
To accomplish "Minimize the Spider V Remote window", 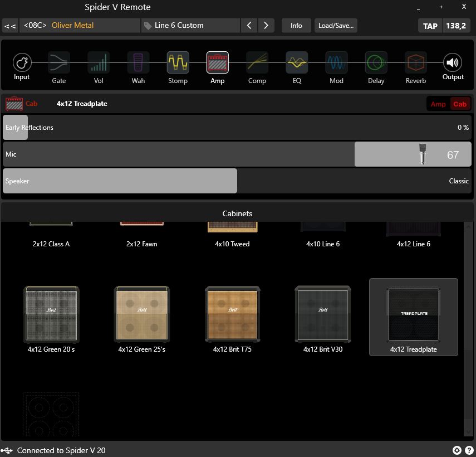I will tap(418, 8).
